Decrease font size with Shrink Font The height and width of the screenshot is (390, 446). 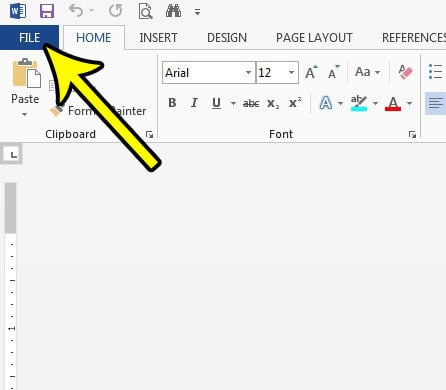click(x=334, y=72)
